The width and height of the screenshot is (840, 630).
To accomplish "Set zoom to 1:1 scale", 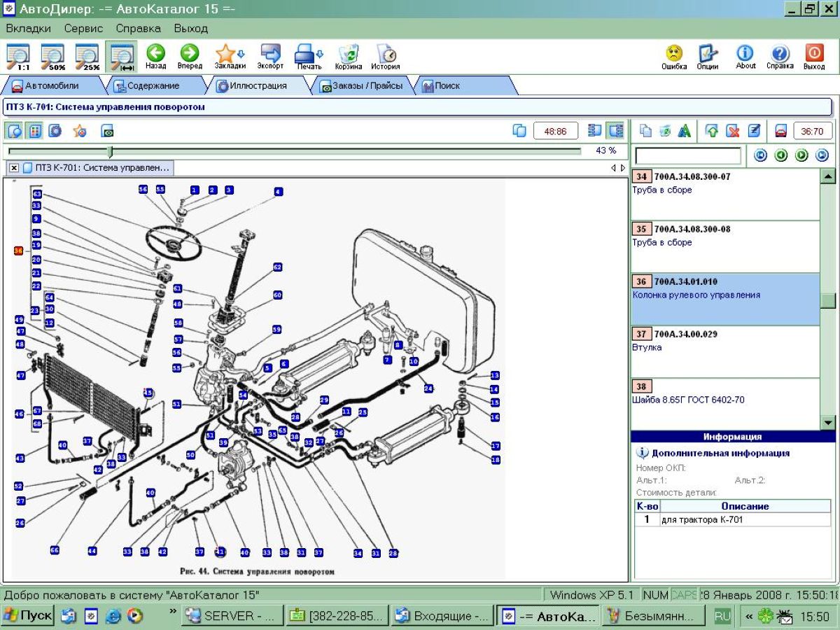I will 17,56.
